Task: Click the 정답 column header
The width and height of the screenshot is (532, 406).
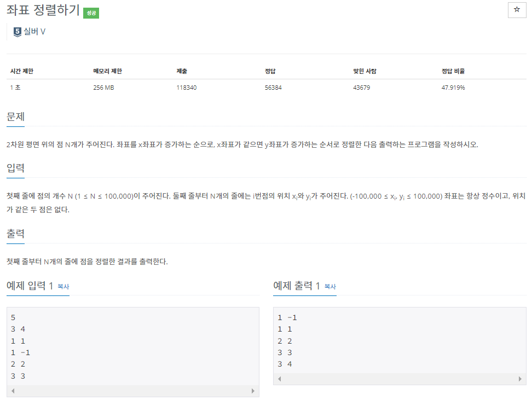Action: (x=270, y=71)
